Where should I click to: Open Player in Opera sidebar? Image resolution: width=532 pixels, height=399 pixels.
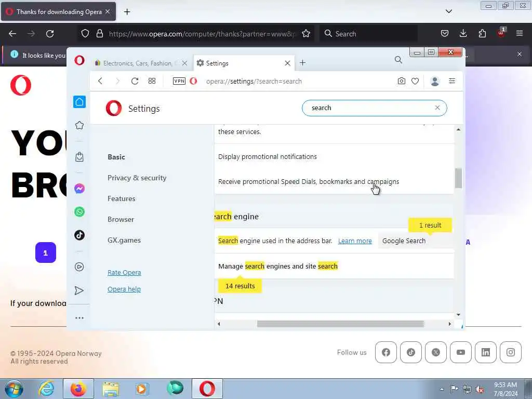pyautogui.click(x=79, y=267)
